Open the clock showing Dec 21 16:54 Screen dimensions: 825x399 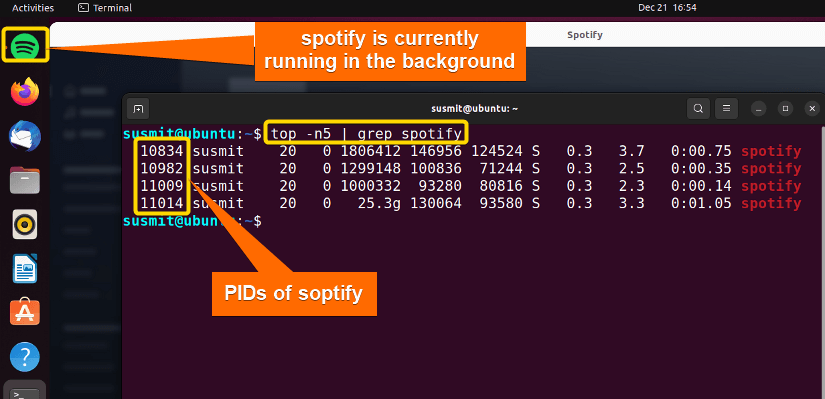coord(667,8)
